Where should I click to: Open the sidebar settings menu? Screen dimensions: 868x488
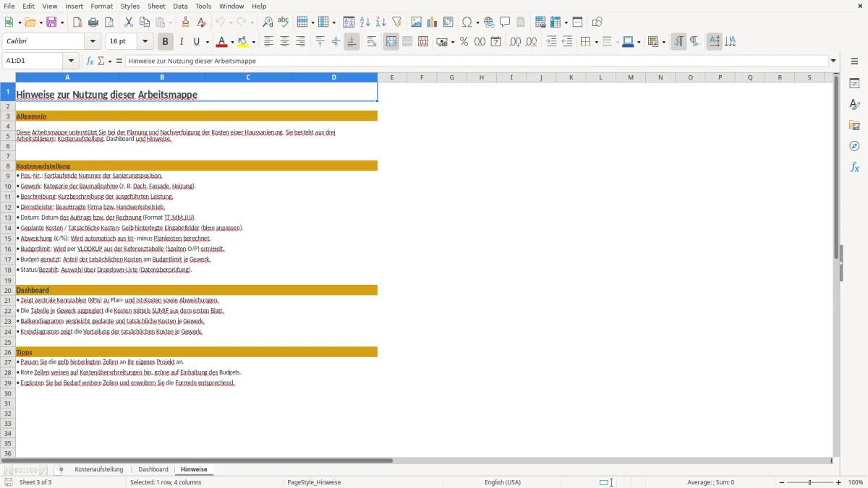[x=855, y=63]
